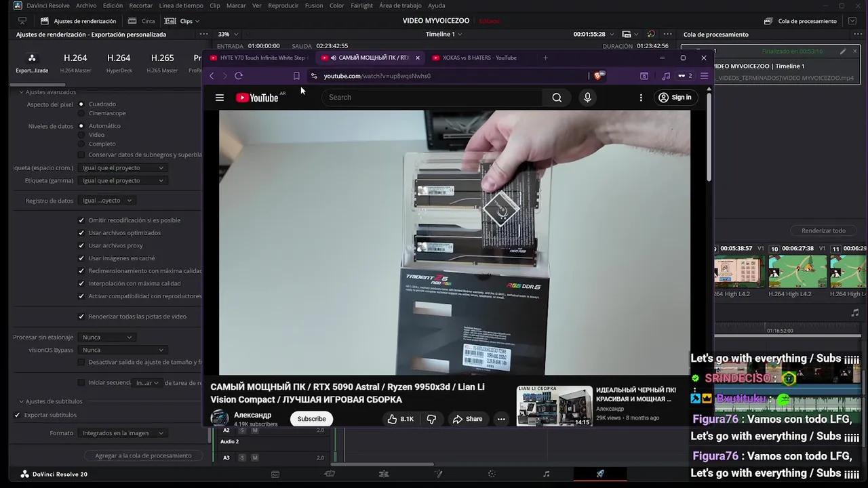Click the YouTube search magnifier icon
The image size is (868, 488).
(557, 98)
